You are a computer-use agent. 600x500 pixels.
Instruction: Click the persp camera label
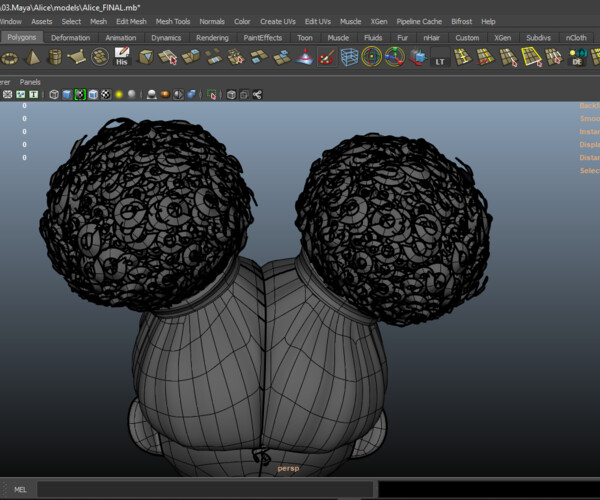click(x=289, y=468)
